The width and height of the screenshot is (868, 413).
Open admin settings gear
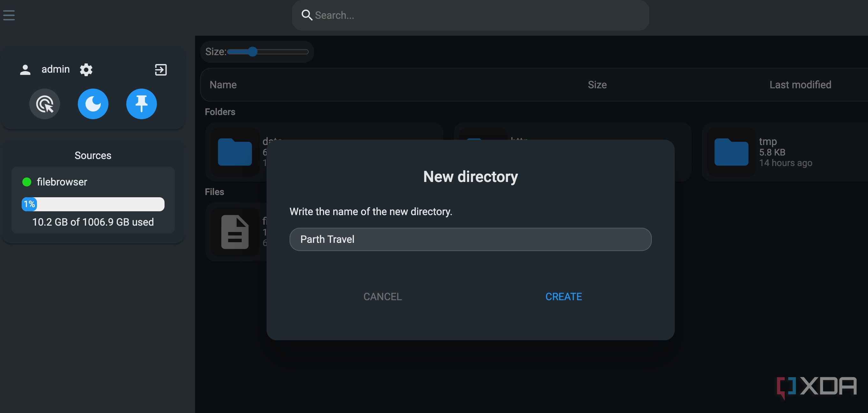86,70
